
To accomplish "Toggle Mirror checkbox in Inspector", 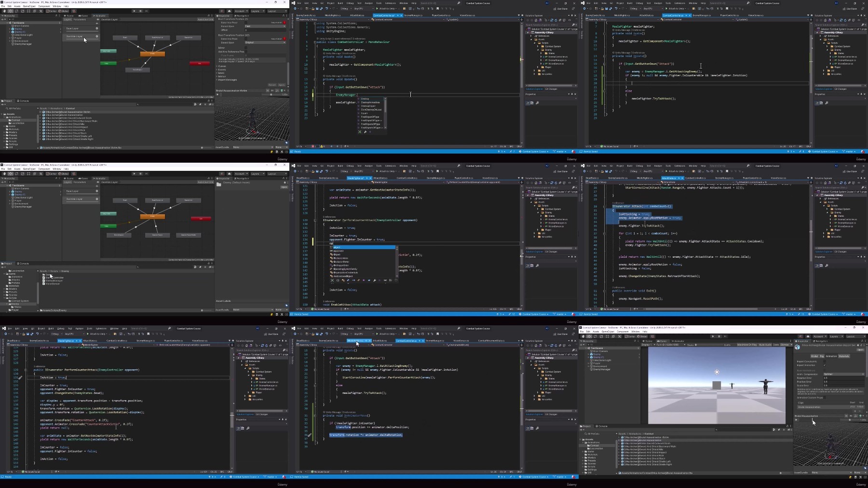I will coord(246,48).
